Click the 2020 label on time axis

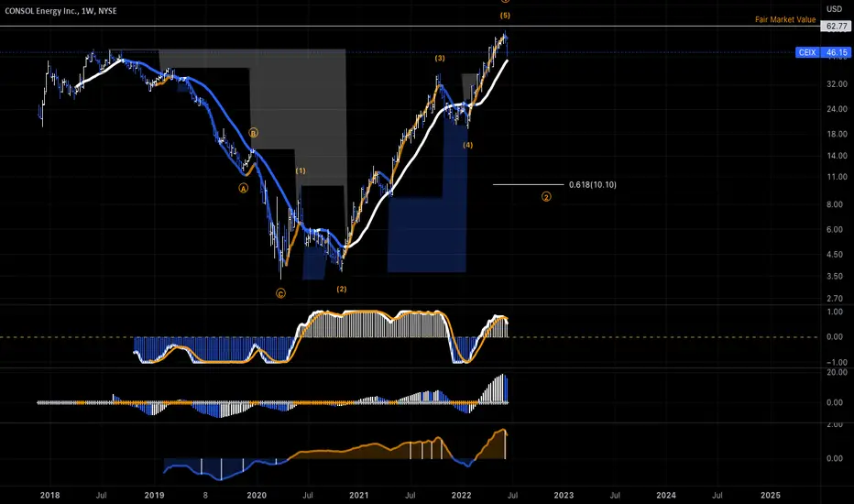tap(257, 495)
